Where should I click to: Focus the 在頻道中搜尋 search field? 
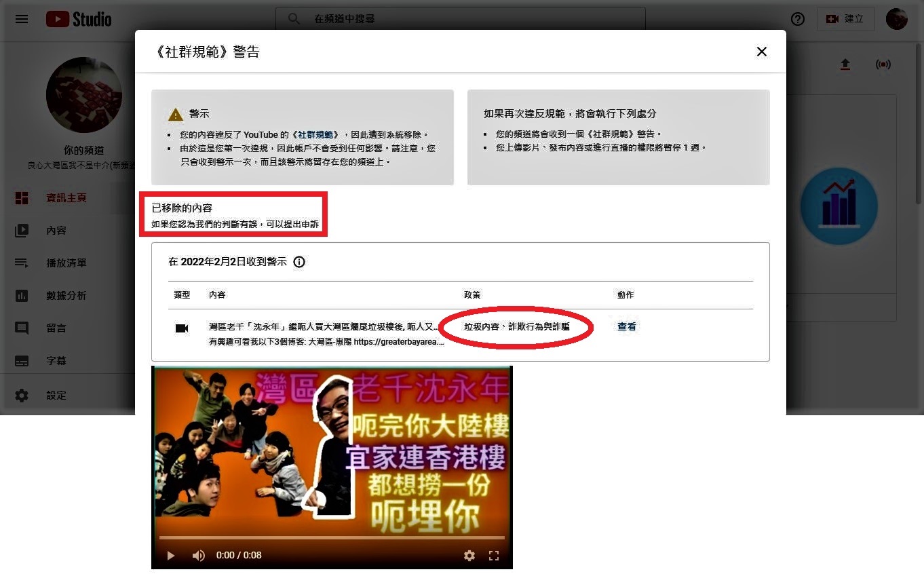[x=460, y=19]
